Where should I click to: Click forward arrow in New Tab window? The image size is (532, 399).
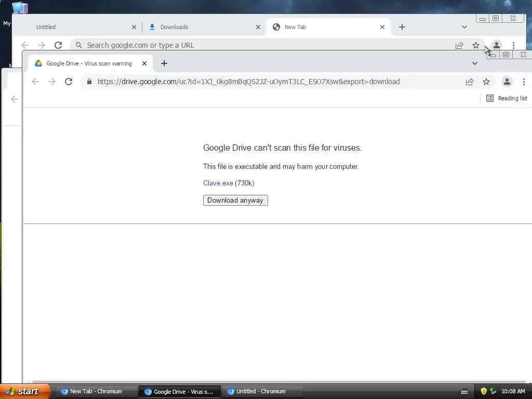point(42,45)
